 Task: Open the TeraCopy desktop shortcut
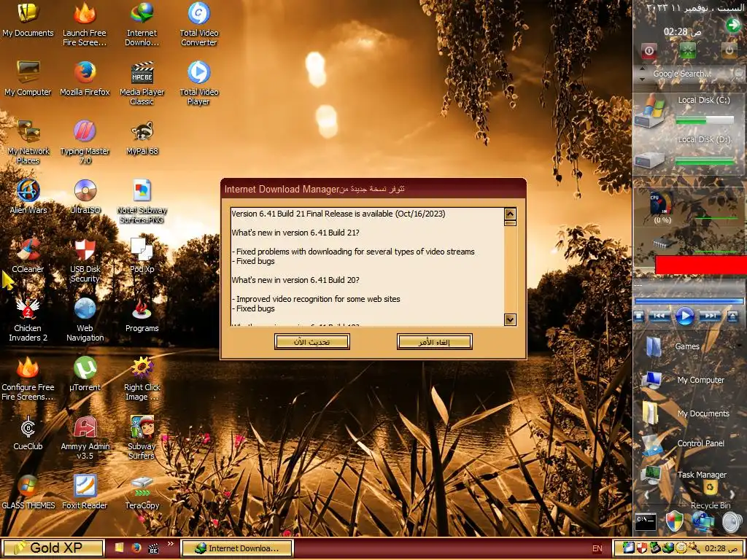tap(142, 492)
